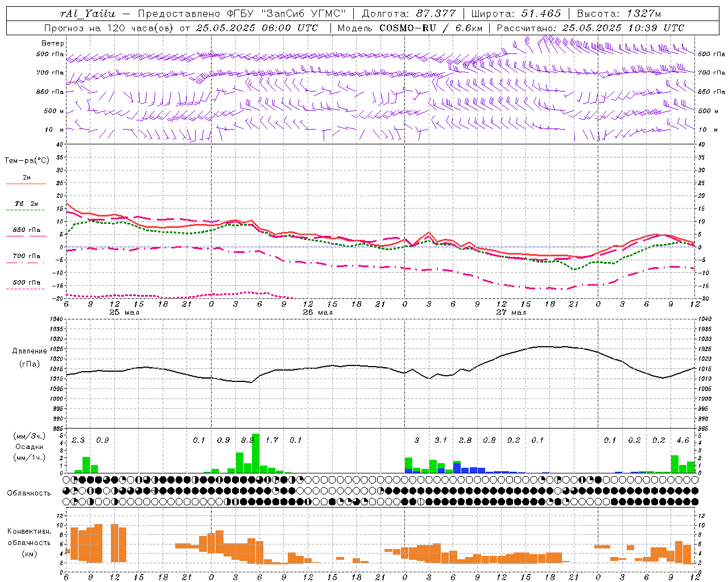Select the Тем-ра(°C) panel label
728x582 pixels.
(x=27, y=161)
